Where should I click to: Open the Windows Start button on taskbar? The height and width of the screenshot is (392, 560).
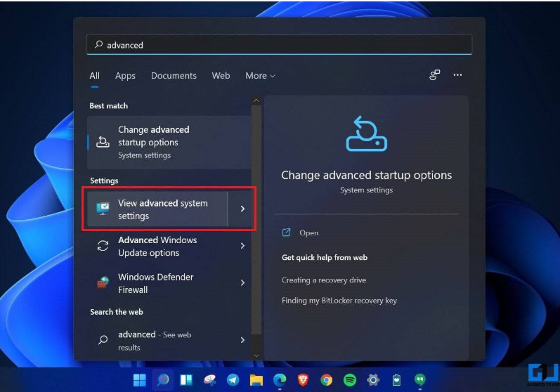pyautogui.click(x=139, y=380)
